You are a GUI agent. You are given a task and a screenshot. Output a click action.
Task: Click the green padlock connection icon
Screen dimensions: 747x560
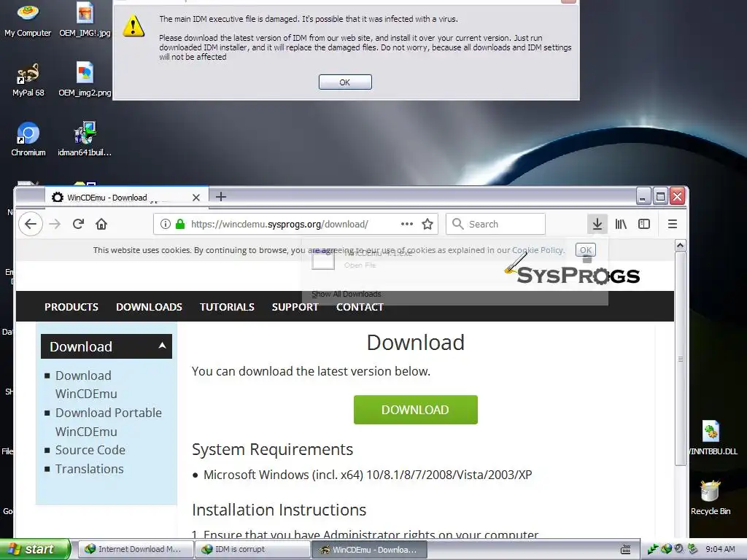[180, 224]
